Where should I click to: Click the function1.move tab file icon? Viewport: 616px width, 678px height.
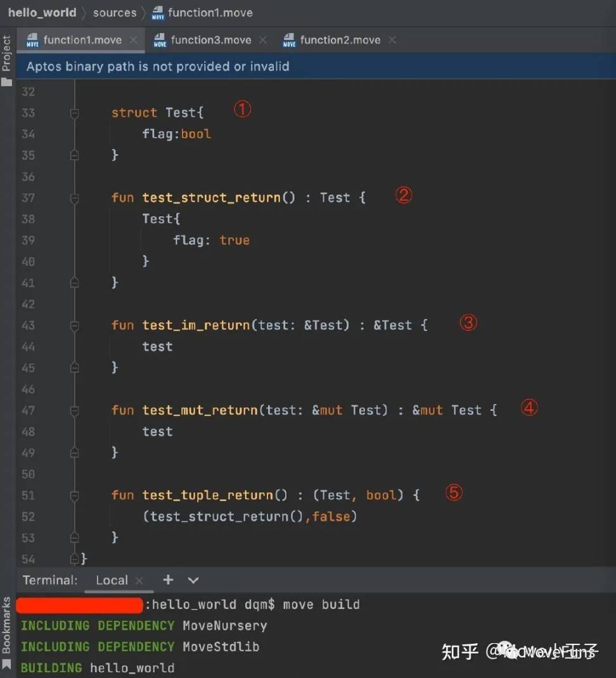pyautogui.click(x=32, y=41)
